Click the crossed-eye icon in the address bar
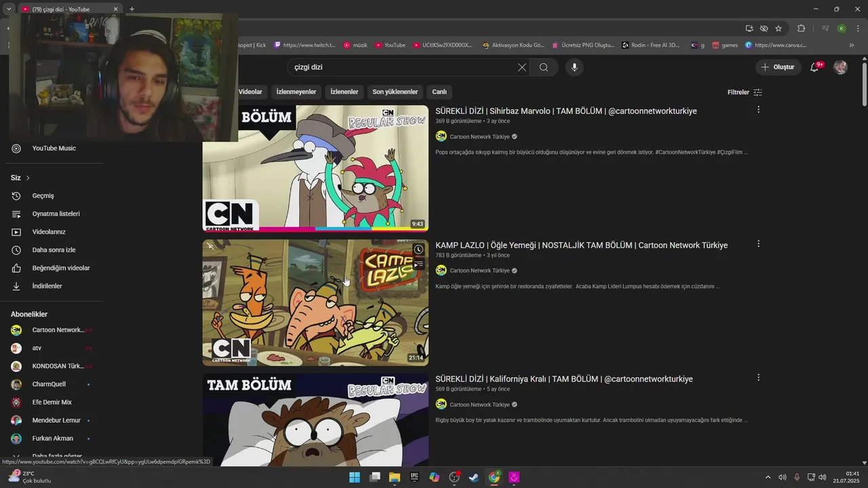 click(764, 28)
